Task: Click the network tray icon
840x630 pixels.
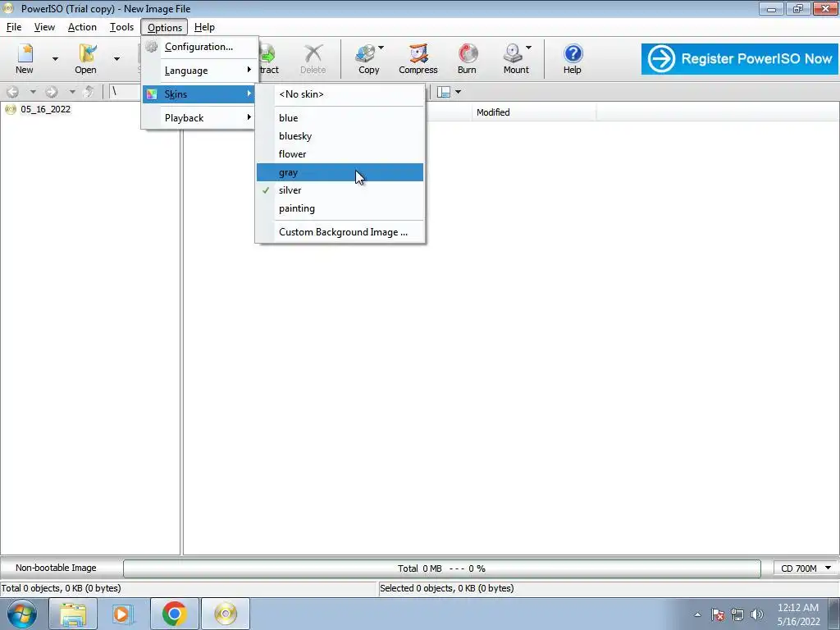Action: [x=737, y=614]
